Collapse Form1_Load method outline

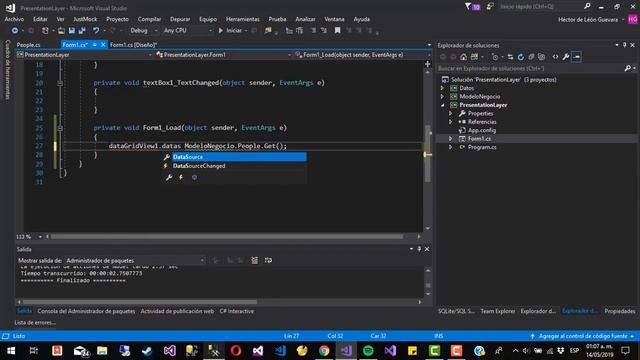tap(60, 128)
